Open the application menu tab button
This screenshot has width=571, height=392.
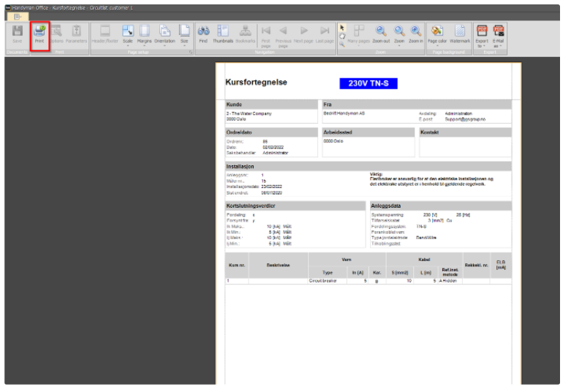17,17
